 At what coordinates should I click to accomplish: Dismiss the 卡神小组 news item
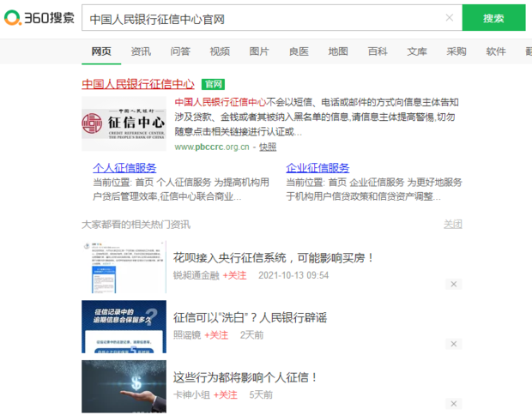tap(454, 404)
